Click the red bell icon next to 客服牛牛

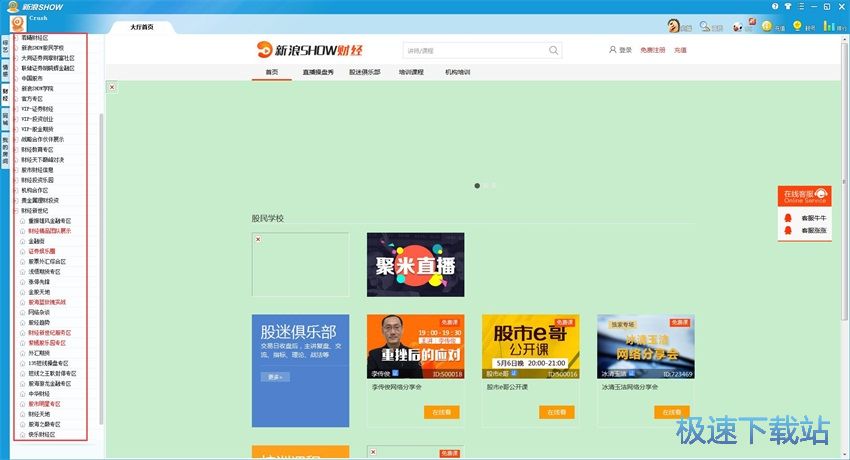[x=788, y=218]
